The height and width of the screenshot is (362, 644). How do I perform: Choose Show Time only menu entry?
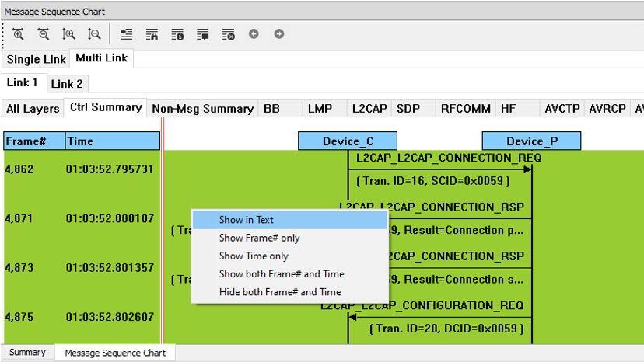point(290,256)
